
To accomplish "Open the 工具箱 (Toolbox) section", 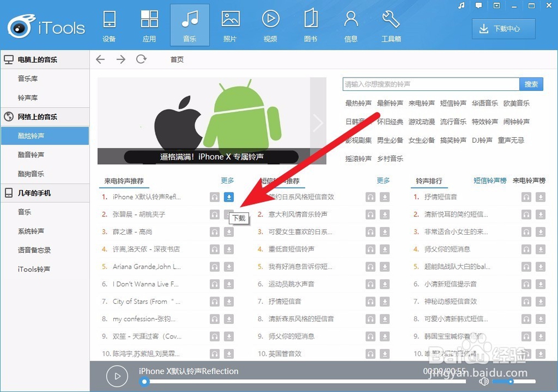I will (391, 26).
